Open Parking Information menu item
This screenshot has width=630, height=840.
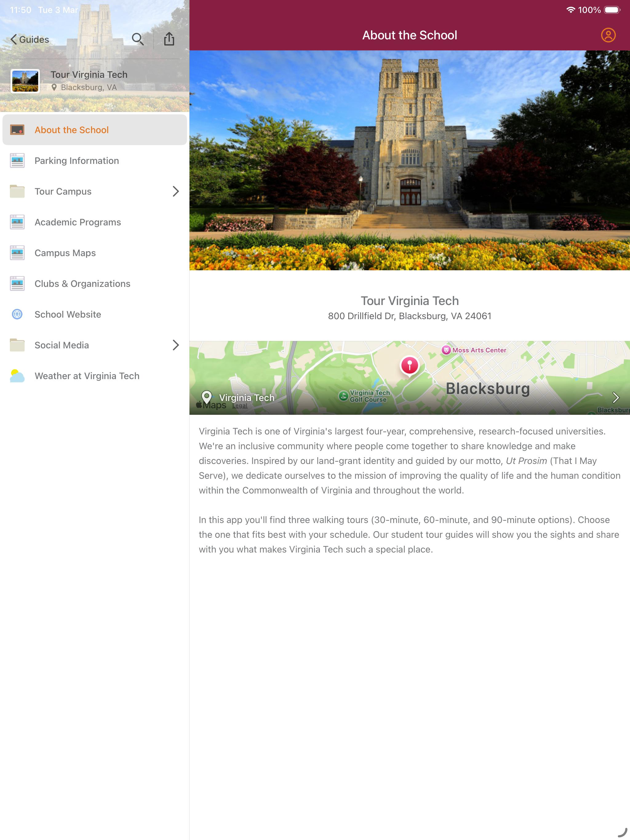[x=95, y=160]
